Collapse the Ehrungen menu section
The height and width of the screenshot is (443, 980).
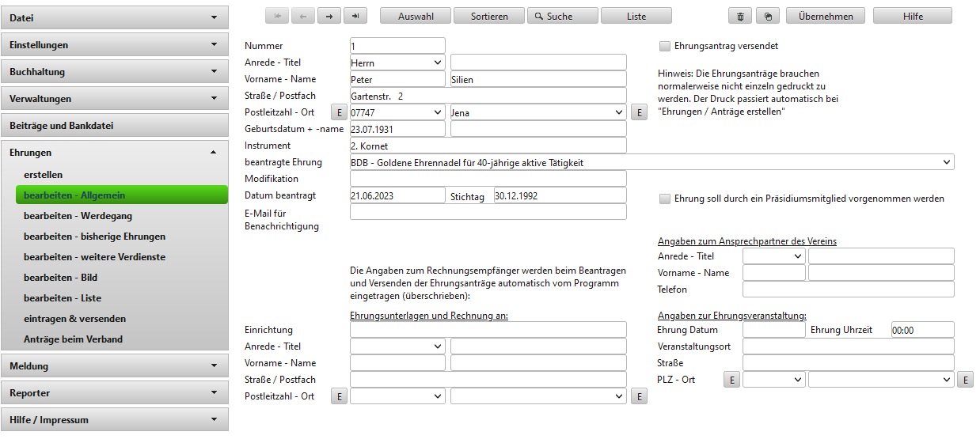click(115, 152)
